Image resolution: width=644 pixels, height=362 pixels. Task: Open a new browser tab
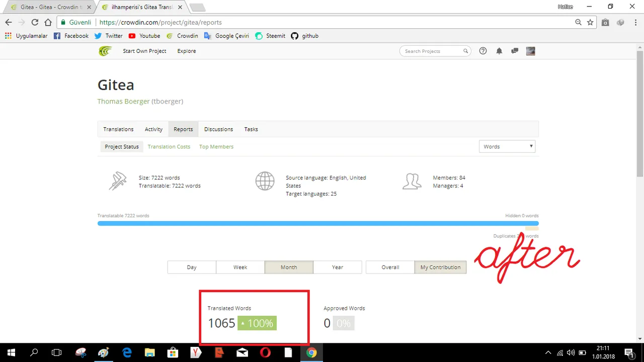(x=197, y=8)
